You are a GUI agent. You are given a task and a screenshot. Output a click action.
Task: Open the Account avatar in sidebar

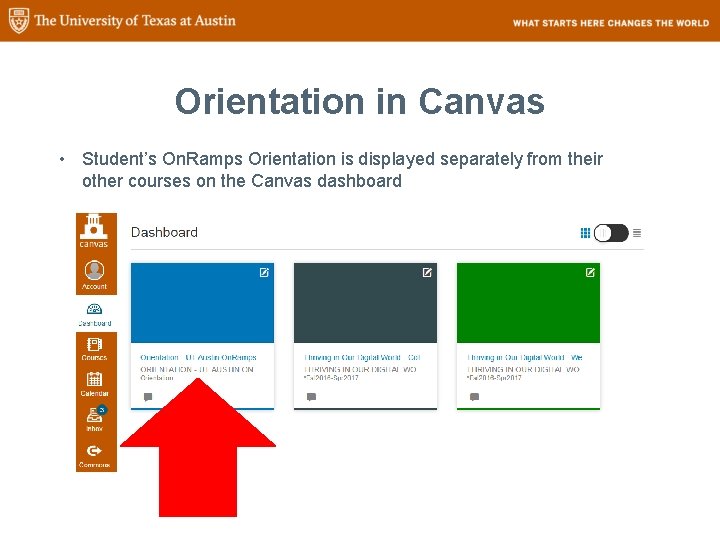pyautogui.click(x=94, y=275)
